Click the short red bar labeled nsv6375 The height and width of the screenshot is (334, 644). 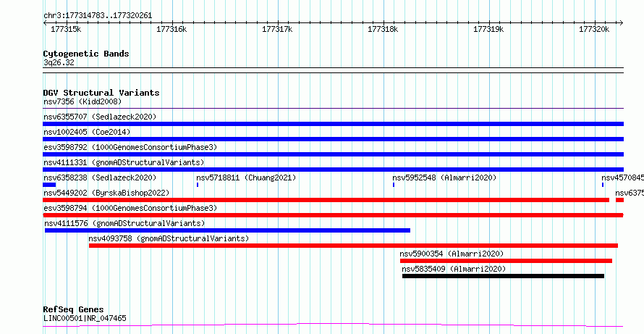pos(620,200)
